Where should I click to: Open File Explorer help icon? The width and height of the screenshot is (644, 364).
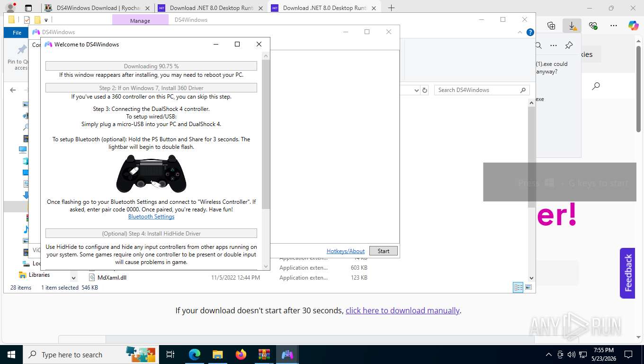[x=530, y=32]
